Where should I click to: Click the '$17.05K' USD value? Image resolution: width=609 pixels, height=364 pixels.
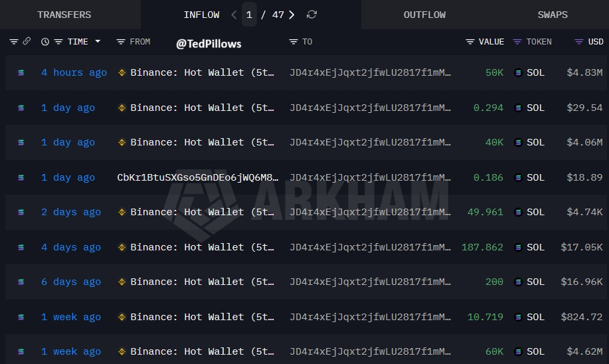[x=581, y=247]
